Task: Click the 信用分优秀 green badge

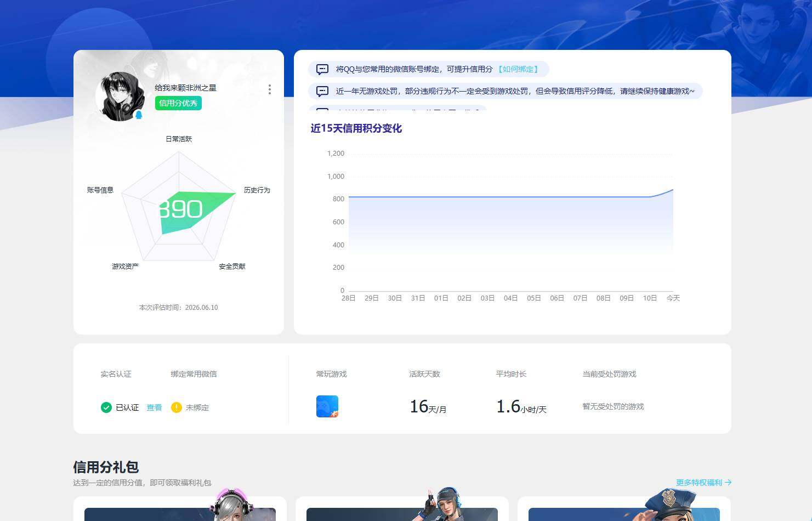Action: pos(178,103)
